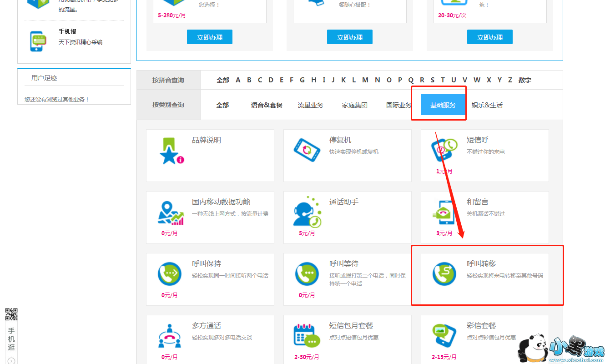605x364 pixels.
Task: Click the description 轻松实现同一时间接听两个电话
Action: (x=230, y=276)
